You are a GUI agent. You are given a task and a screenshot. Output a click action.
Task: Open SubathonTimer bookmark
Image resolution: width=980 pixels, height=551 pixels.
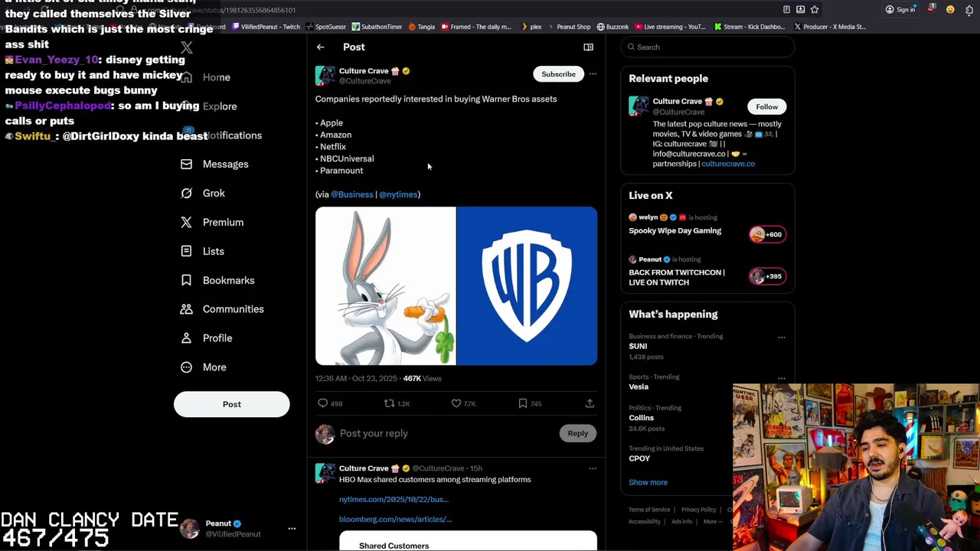point(377,27)
